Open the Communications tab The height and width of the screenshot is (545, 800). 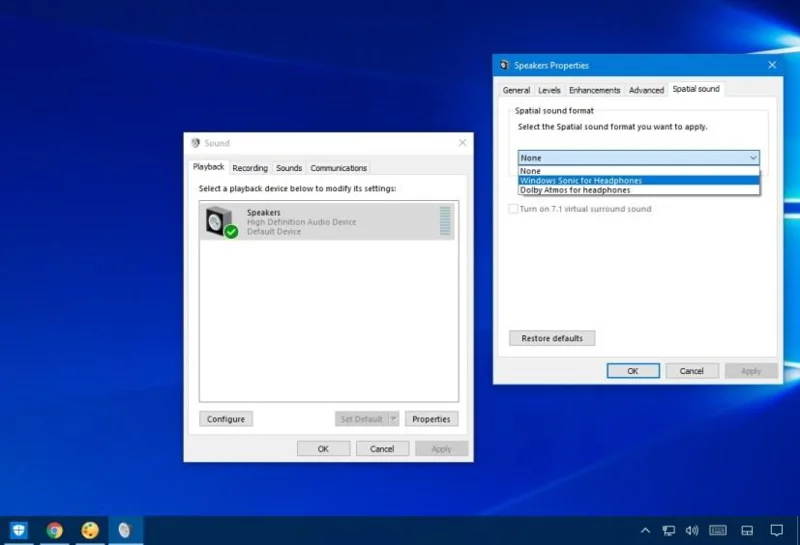pyautogui.click(x=338, y=168)
